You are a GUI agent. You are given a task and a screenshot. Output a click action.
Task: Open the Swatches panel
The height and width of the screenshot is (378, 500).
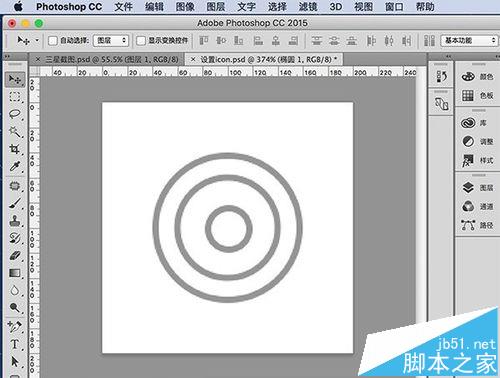pyautogui.click(x=477, y=96)
